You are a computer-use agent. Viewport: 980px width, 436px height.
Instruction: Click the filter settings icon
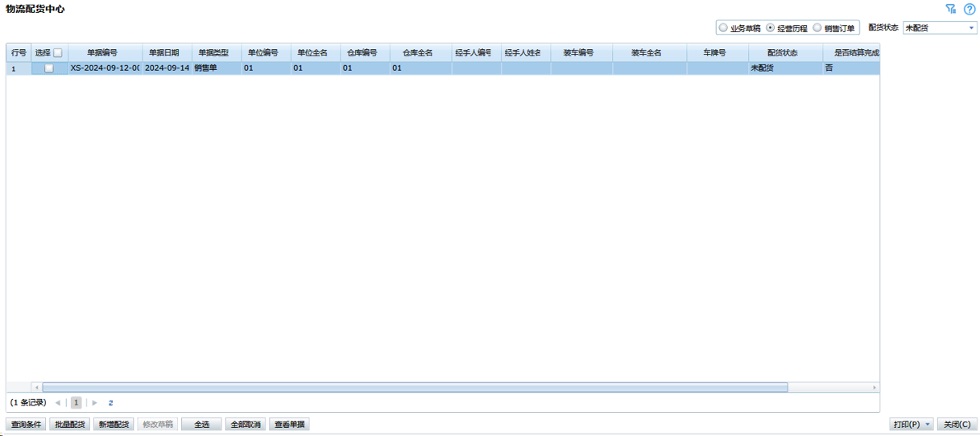(x=951, y=9)
